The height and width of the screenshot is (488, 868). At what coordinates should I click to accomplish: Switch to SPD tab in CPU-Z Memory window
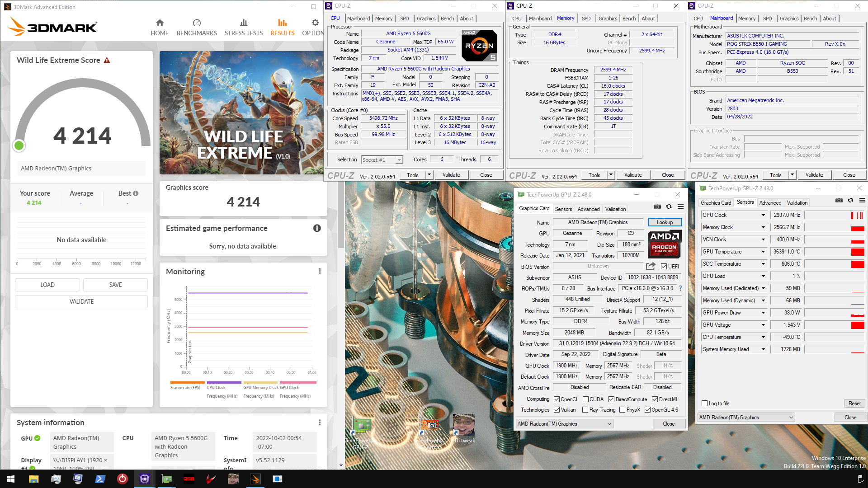[586, 19]
